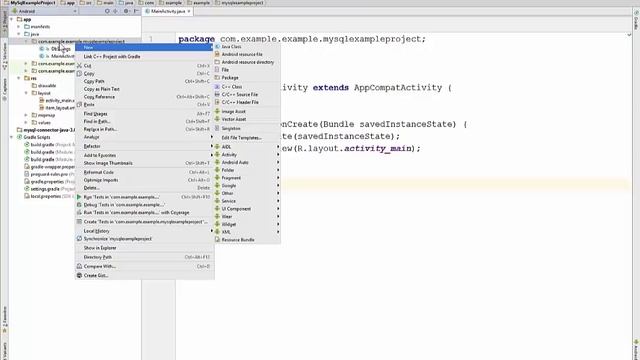Select Show Image Thumbnails entry
640x360 pixels.
click(144, 163)
